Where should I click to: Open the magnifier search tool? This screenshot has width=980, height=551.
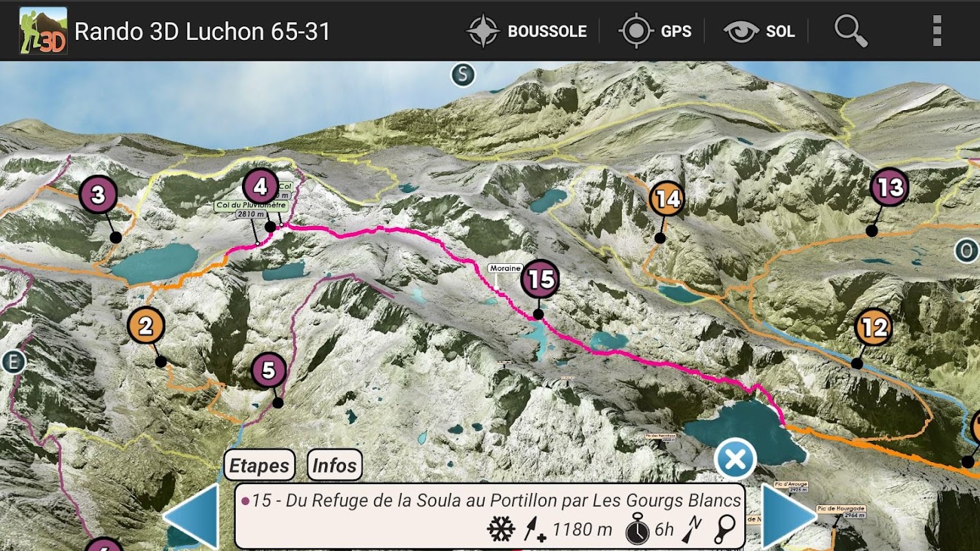[850, 31]
